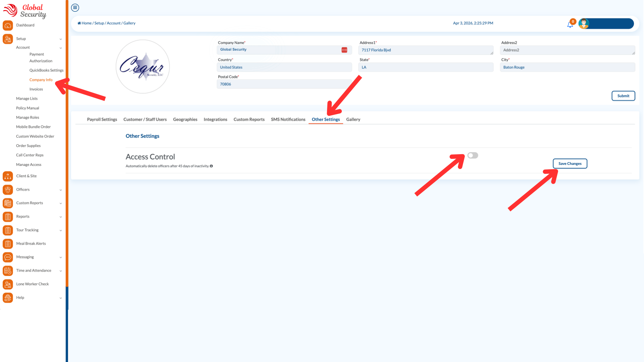Screen dimensions: 644x362
Task: Click the Save Changes button
Action: (x=570, y=164)
